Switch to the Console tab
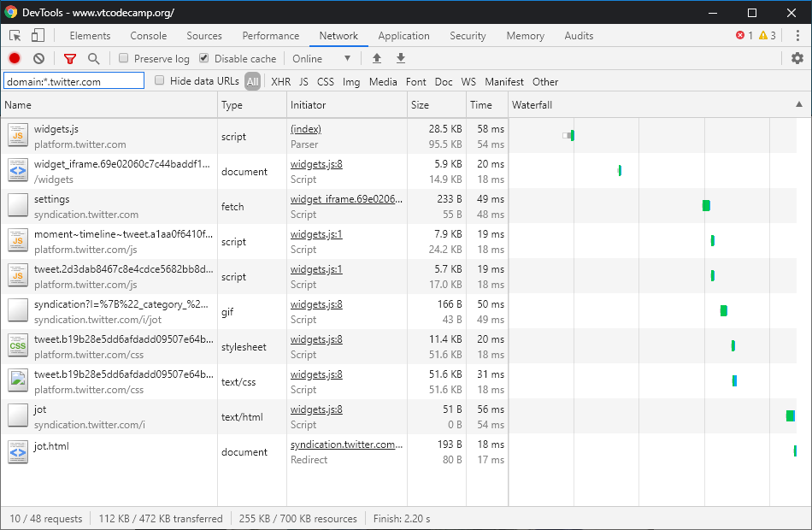812x530 pixels. (149, 36)
